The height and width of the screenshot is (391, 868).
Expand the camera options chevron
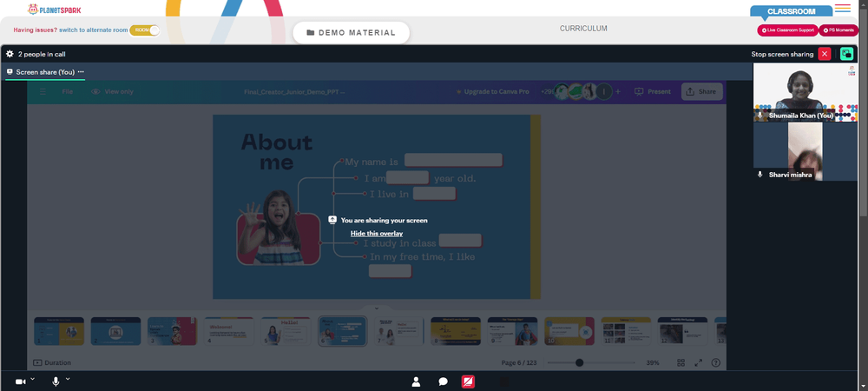(32, 379)
